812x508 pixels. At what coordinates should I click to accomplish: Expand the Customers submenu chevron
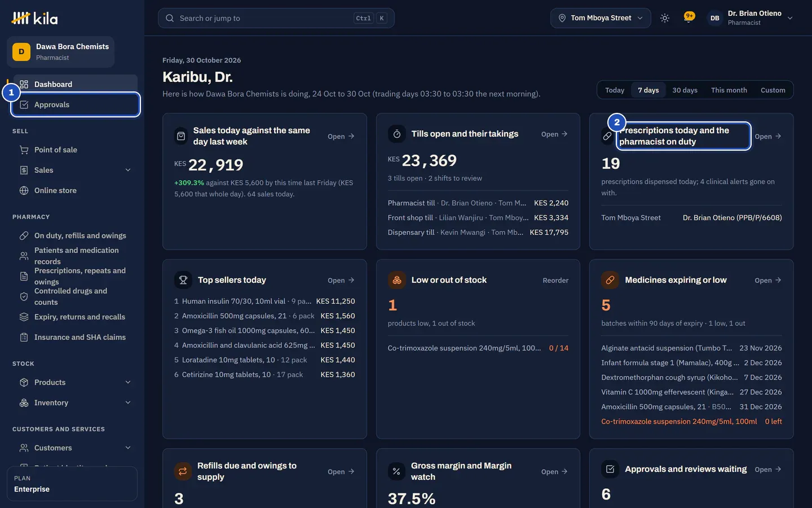128,448
